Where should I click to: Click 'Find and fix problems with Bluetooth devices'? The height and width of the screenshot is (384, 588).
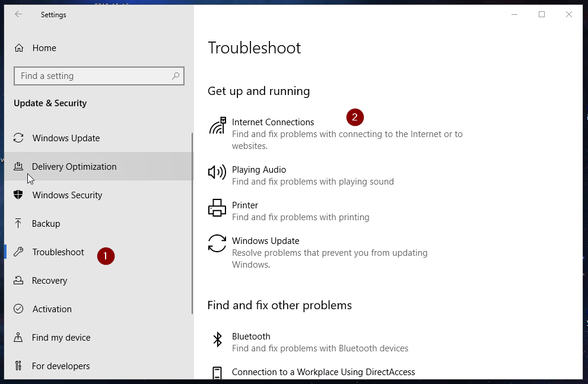tap(320, 348)
